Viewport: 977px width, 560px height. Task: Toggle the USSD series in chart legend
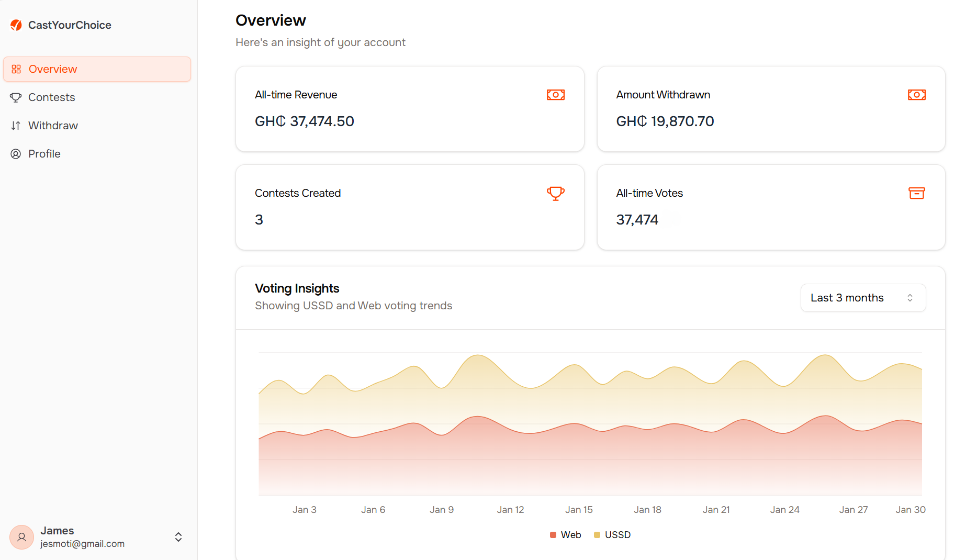coord(612,535)
